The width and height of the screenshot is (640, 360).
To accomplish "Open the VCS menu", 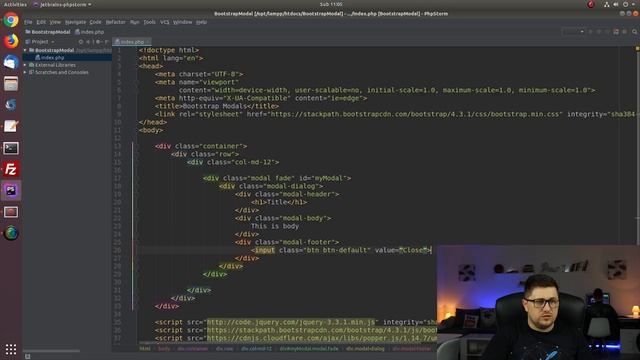I will point(164,22).
